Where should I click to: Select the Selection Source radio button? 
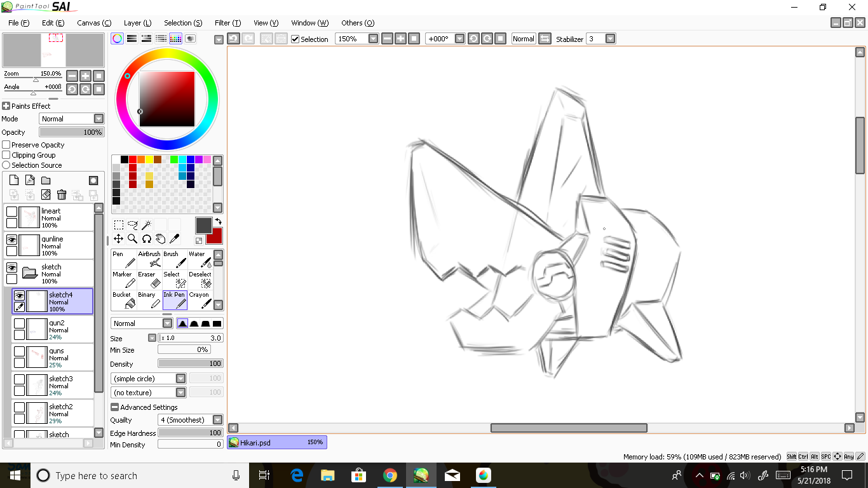pos(6,165)
